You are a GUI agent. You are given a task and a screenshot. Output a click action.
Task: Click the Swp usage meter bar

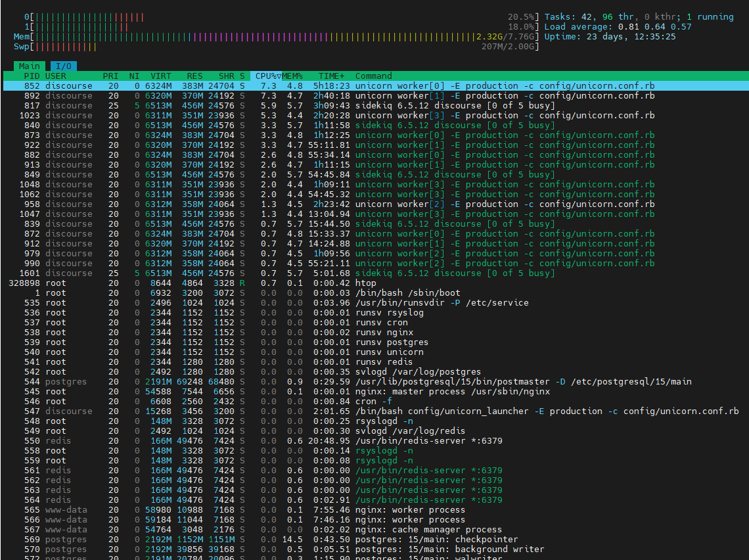(276, 47)
